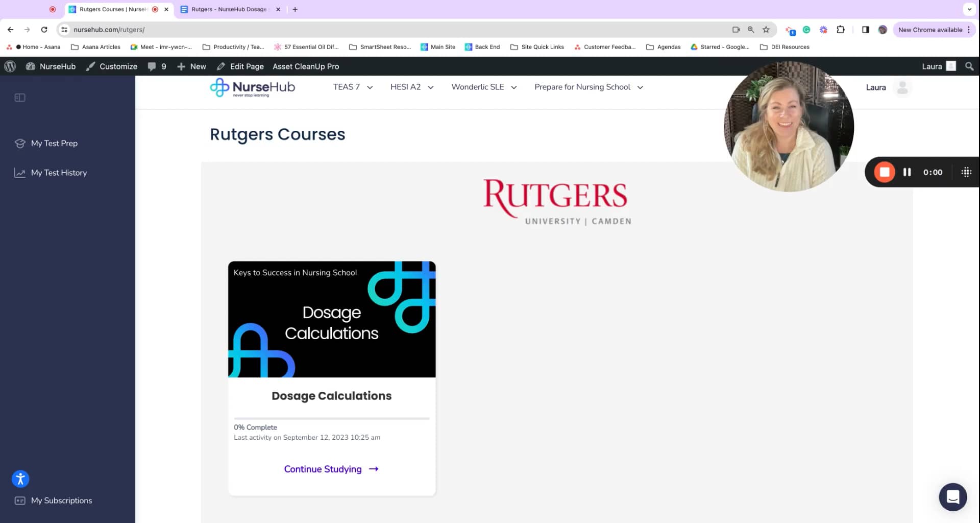Open the chat support widget
This screenshot has height=523, width=980.
(952, 497)
